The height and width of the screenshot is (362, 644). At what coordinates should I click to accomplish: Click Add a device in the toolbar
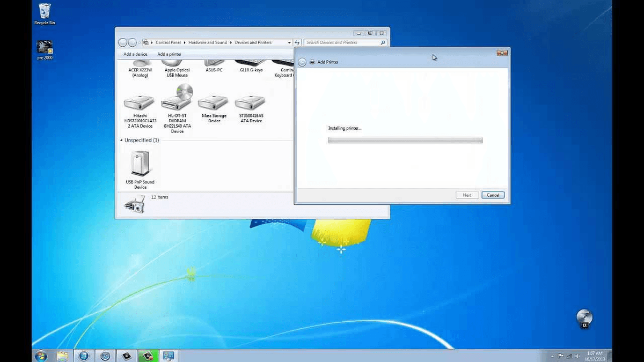pyautogui.click(x=135, y=54)
